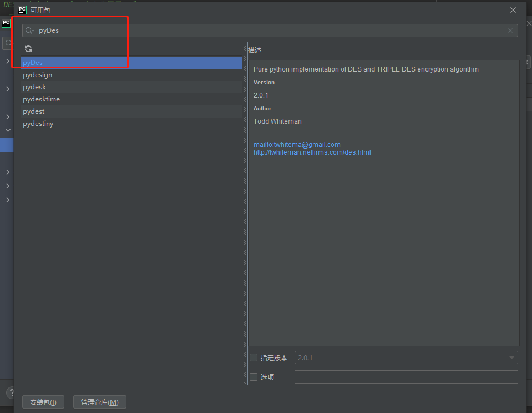Select the pydesign package
The width and height of the screenshot is (532, 413).
131,75
